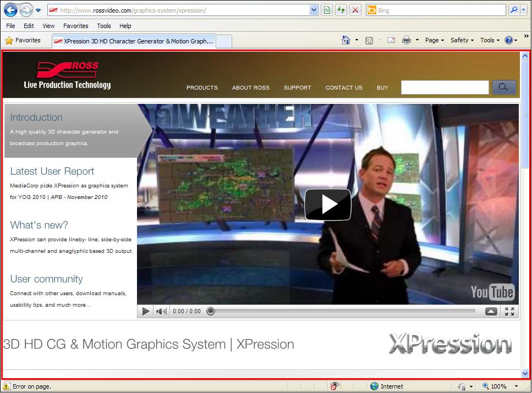Viewport: 532px width, 393px height.
Task: Expand the zoom level dropdown arrow
Action: [516, 386]
